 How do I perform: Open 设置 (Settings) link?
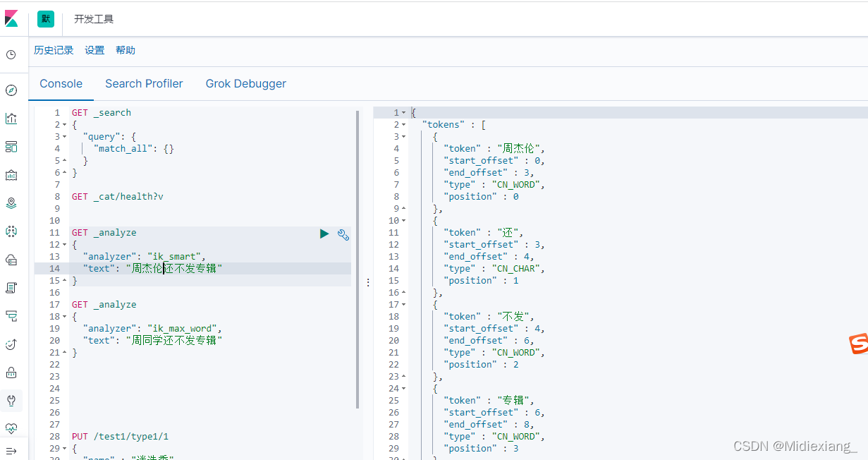pyautogui.click(x=94, y=50)
